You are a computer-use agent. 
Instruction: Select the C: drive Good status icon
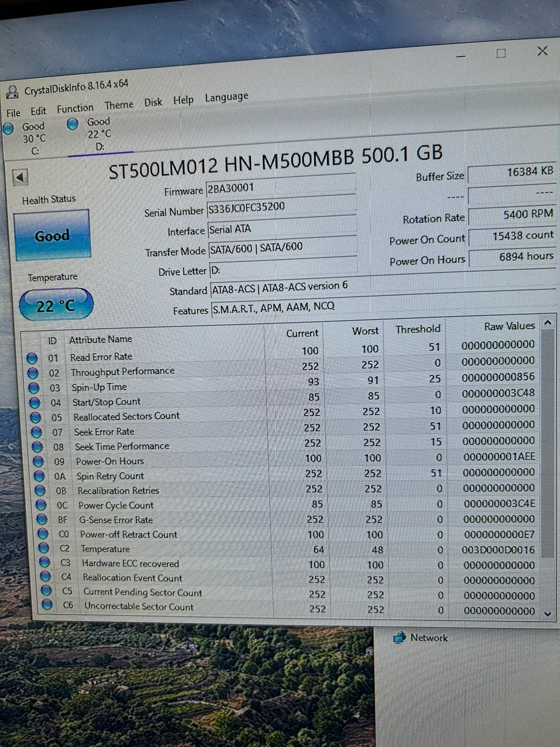[x=8, y=129]
